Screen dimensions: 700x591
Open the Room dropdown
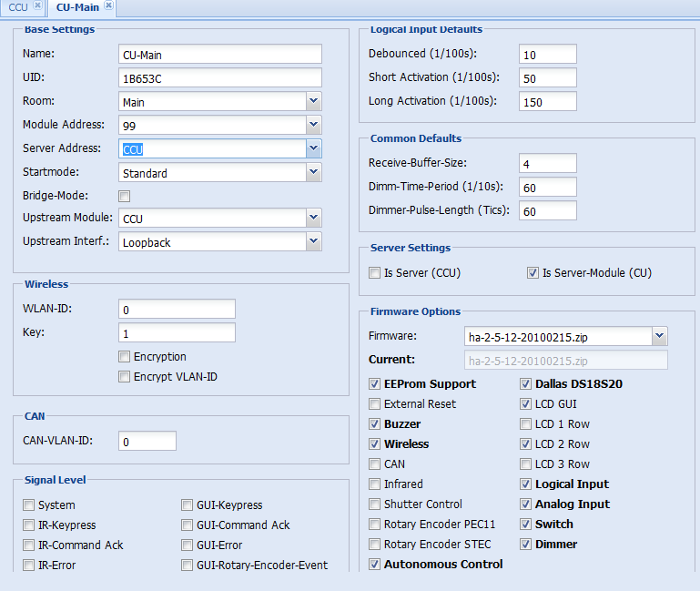(x=314, y=101)
